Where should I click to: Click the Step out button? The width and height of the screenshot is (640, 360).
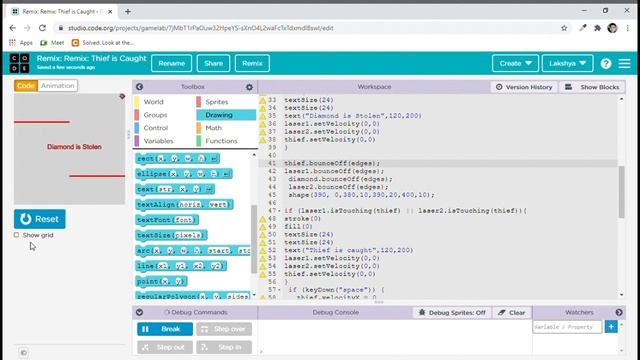coord(165,347)
